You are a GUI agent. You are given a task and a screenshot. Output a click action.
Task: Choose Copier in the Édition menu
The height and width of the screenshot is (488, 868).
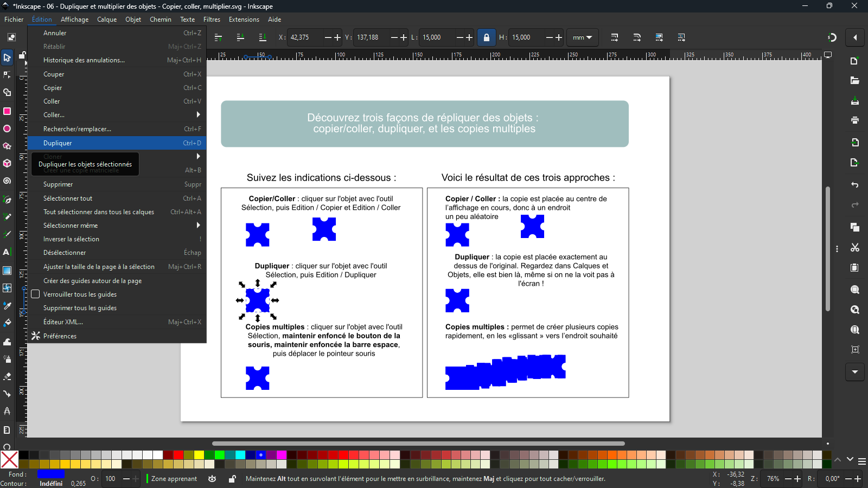tap(117, 88)
